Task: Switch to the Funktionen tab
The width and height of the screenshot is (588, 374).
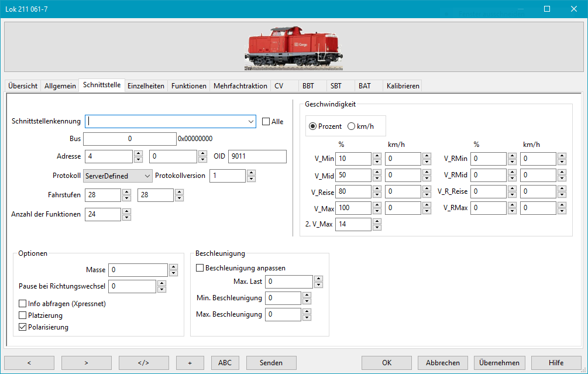Action: pos(188,86)
